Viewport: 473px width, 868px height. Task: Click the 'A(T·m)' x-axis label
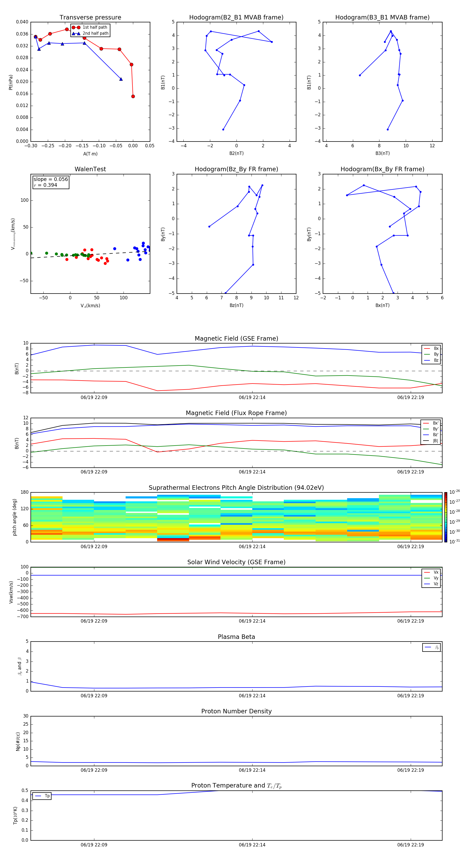(90, 154)
